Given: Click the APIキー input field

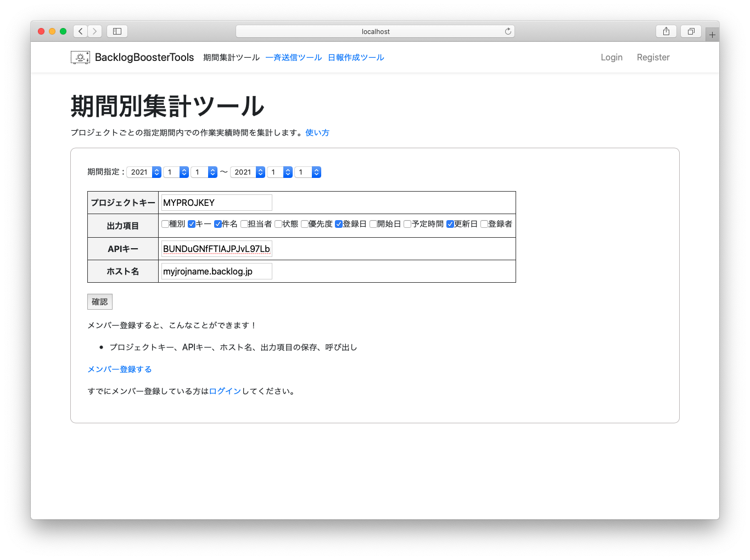Looking at the screenshot, I should [x=216, y=249].
